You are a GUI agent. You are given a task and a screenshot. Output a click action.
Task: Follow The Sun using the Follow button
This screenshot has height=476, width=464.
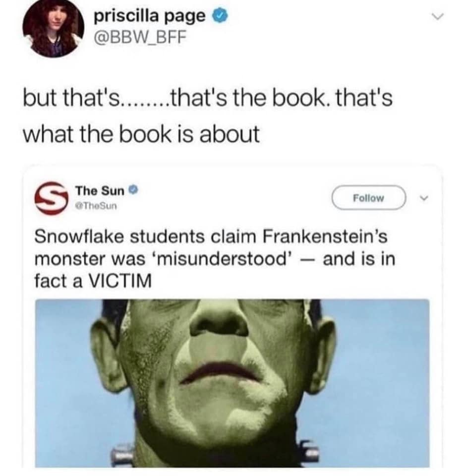pos(369,198)
